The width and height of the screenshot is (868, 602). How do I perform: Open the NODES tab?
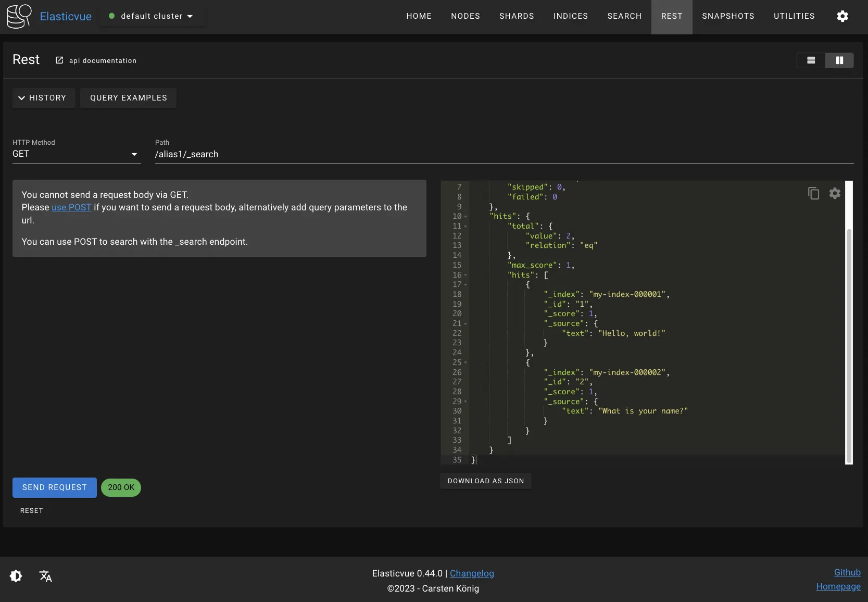[x=466, y=16]
